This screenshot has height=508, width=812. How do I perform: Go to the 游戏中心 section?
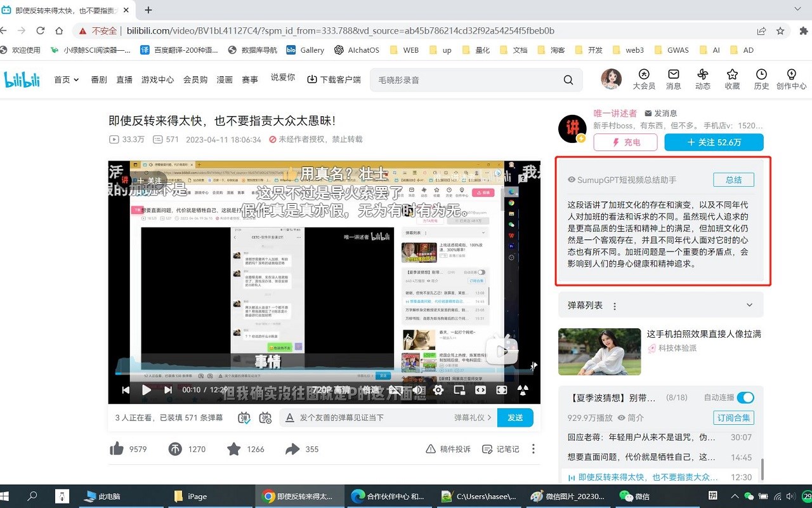(157, 80)
